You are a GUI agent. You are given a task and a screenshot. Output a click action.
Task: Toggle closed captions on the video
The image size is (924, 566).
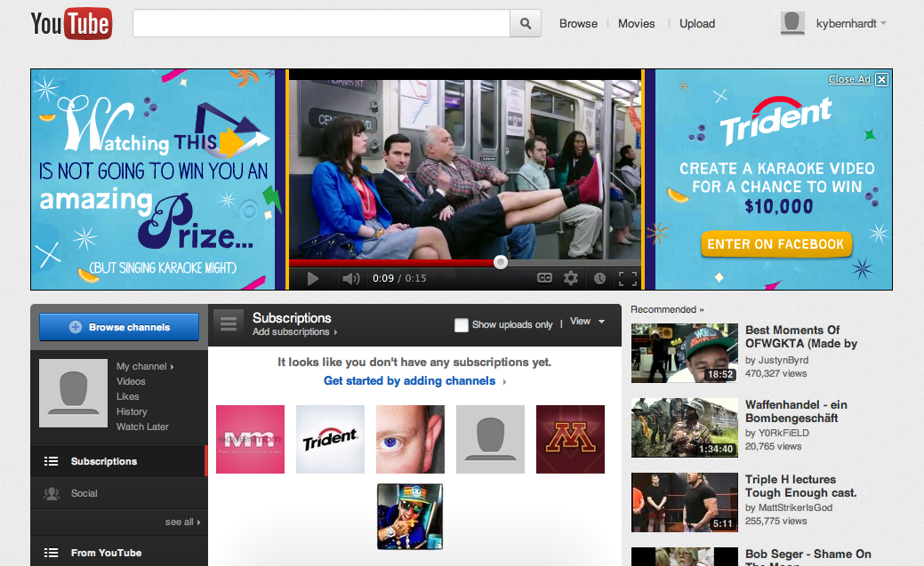point(544,278)
